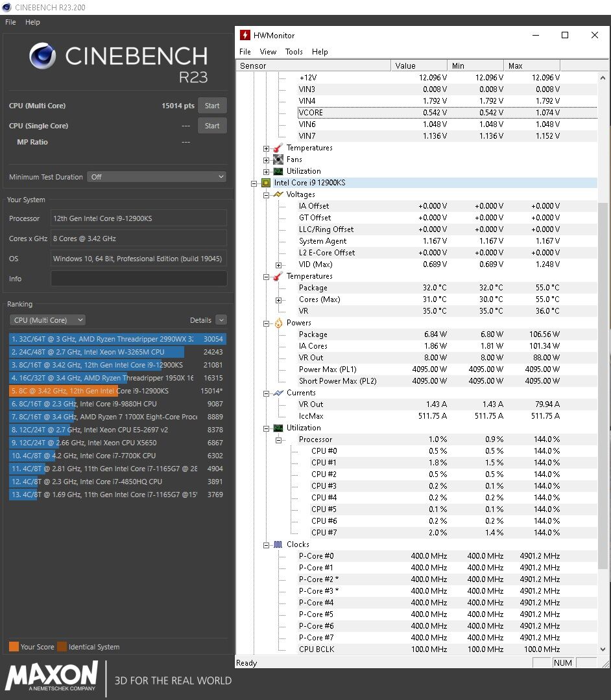
Task: Click the Fans icon in sensor tree
Action: coord(278,159)
